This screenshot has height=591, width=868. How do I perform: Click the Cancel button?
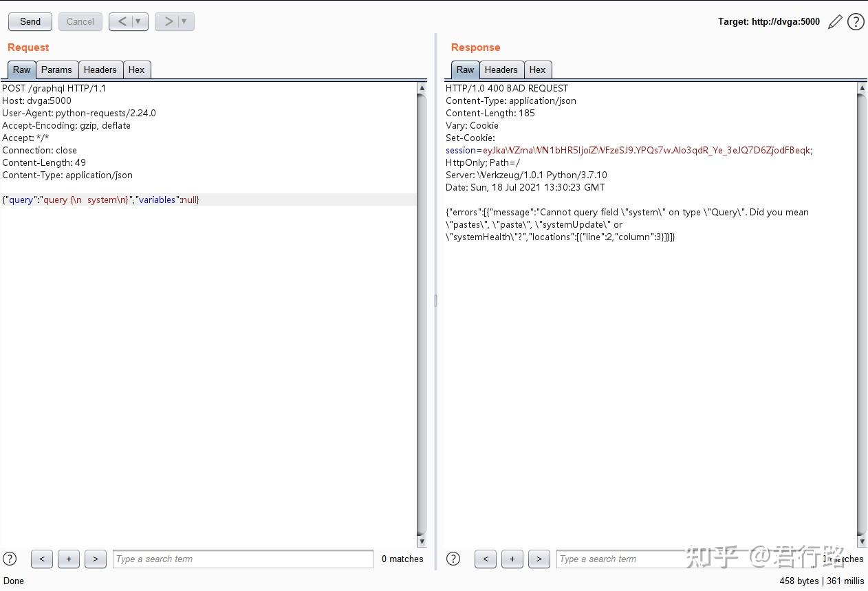(x=80, y=21)
